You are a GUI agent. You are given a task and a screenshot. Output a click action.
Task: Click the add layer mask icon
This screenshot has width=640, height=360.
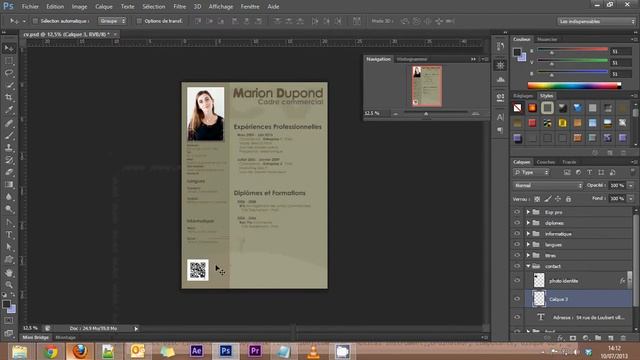click(573, 338)
